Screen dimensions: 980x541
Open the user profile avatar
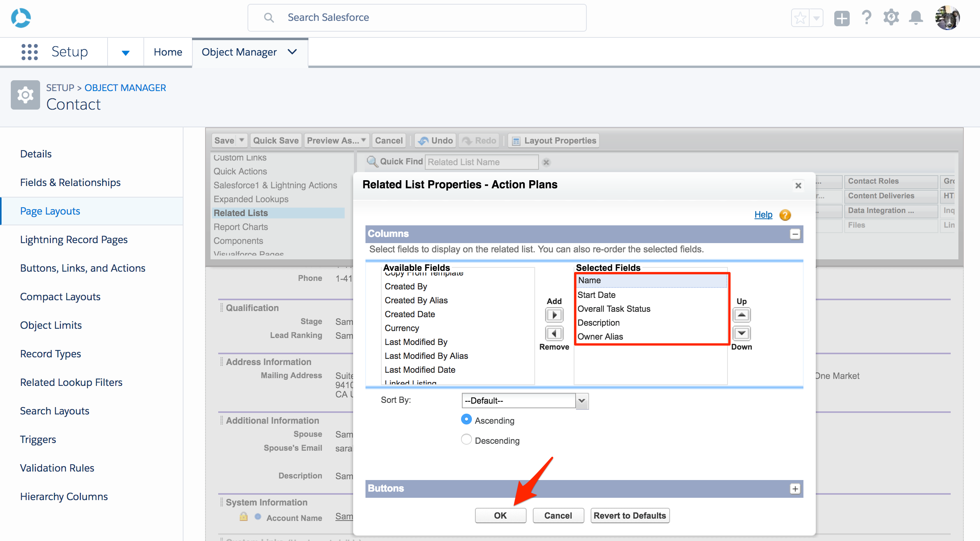[x=947, y=18]
